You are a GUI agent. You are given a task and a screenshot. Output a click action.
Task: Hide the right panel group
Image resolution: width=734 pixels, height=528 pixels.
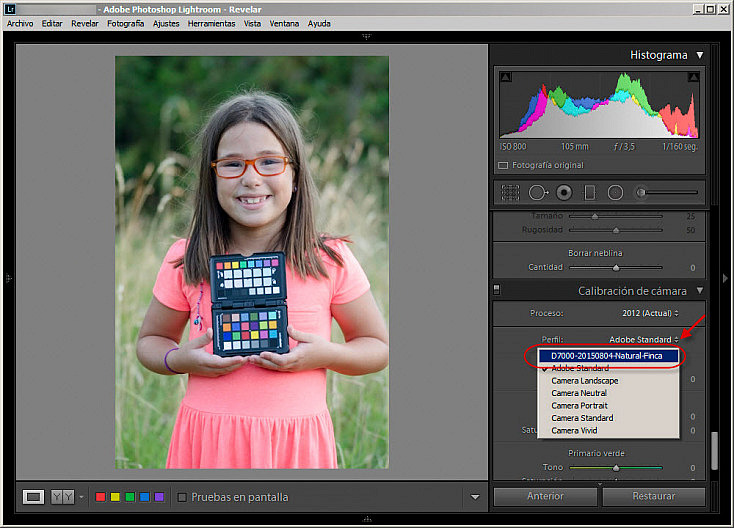725,278
